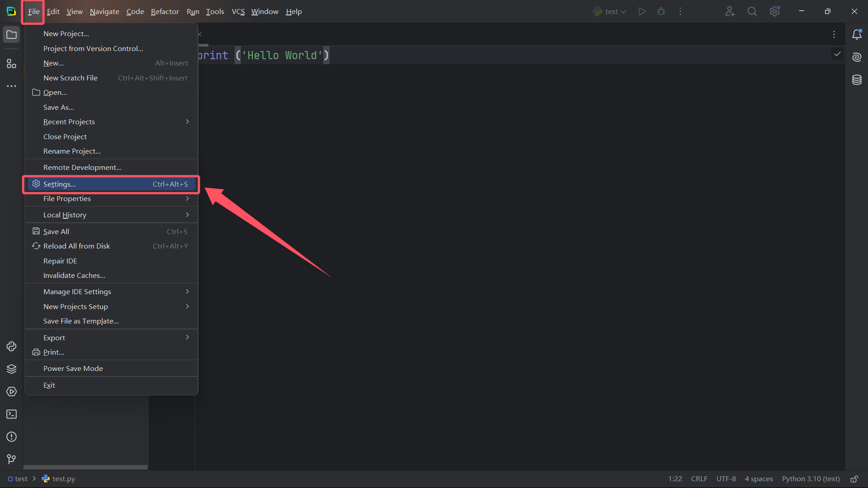This screenshot has width=868, height=488.
Task: Open the Problems tool window icon
Action: click(x=12, y=437)
